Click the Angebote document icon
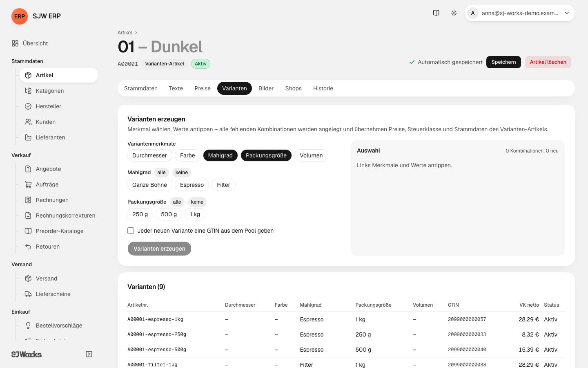The width and height of the screenshot is (588, 368). [x=28, y=169]
